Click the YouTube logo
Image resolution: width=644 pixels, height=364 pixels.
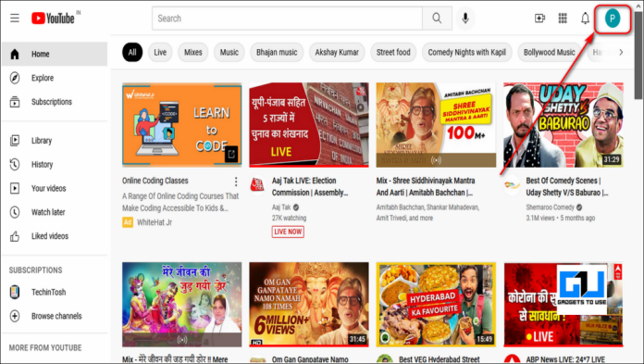click(x=53, y=19)
